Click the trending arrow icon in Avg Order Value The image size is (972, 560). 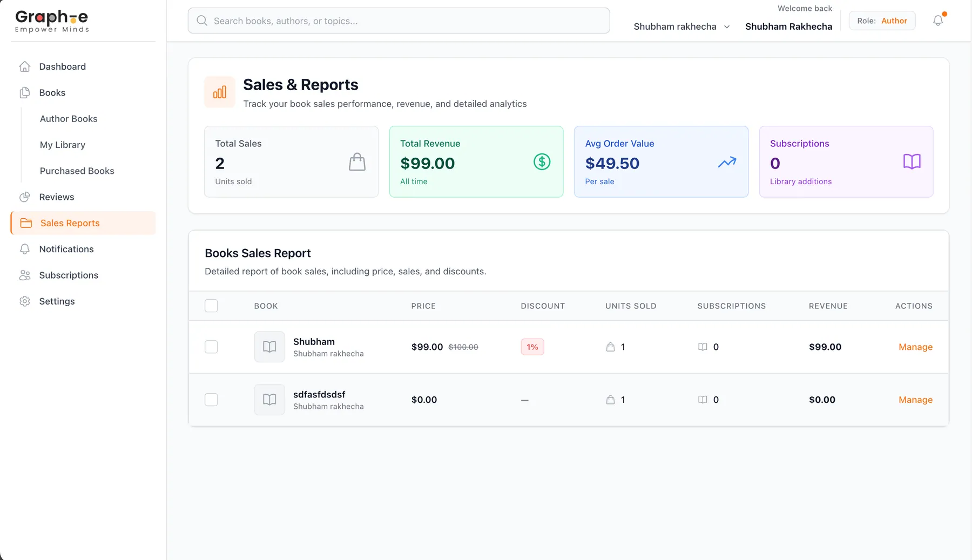click(x=727, y=161)
